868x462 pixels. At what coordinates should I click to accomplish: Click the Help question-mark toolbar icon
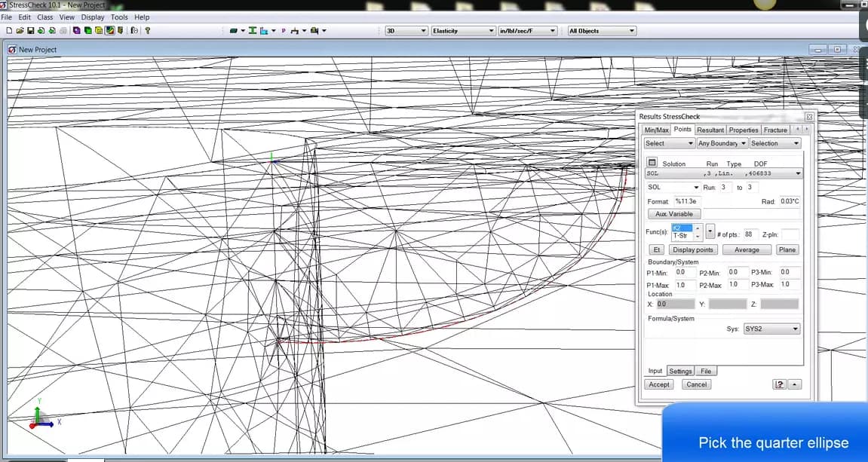point(148,30)
